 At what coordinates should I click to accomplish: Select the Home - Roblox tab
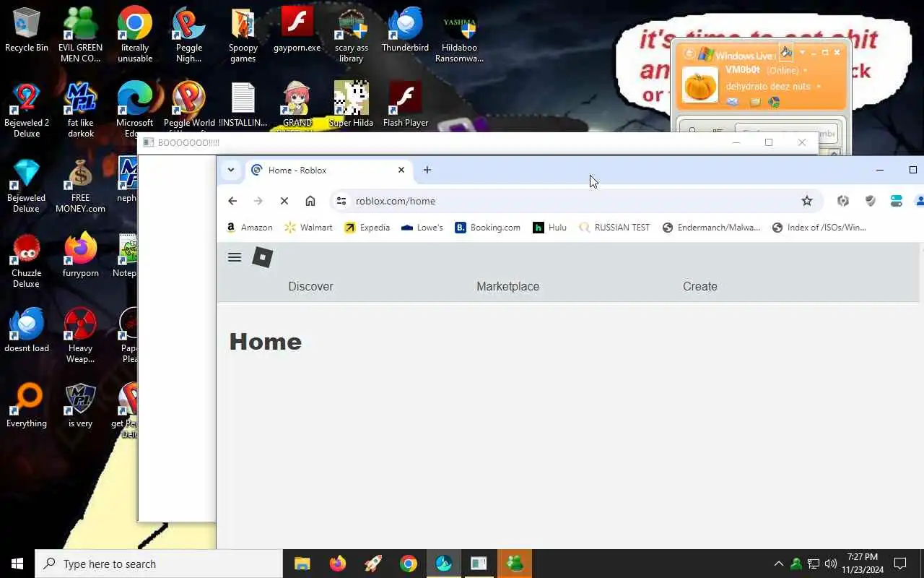pyautogui.click(x=328, y=170)
